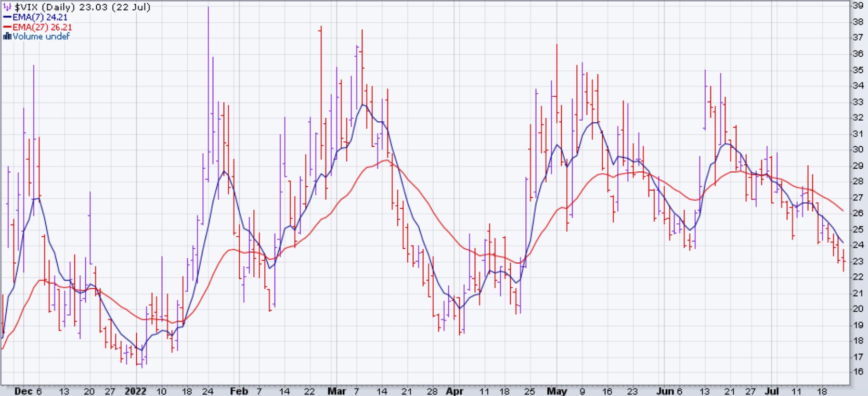
Task: Click the 39 value on price axis
Action: pos(858,6)
